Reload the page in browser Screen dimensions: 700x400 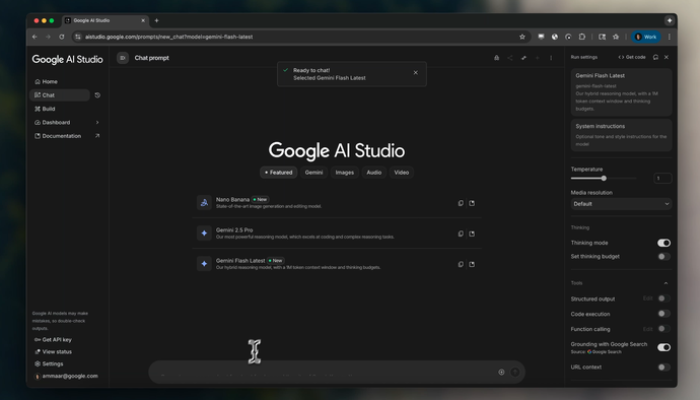pyautogui.click(x=62, y=37)
